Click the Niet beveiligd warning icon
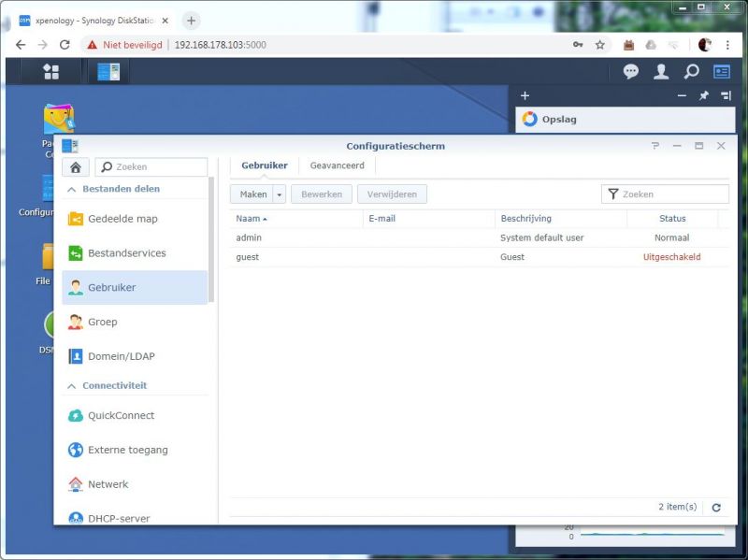The width and height of the screenshot is (748, 560). (x=92, y=45)
